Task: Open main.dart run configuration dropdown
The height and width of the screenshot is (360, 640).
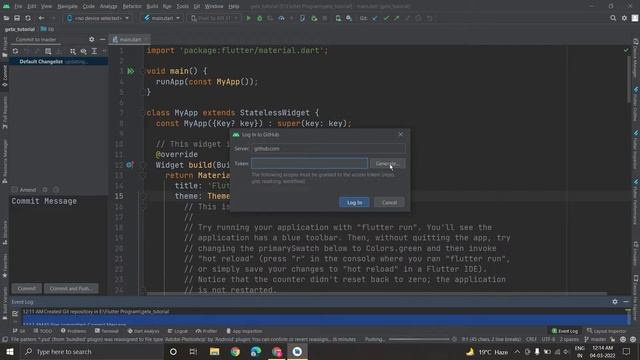Action: tap(162, 18)
